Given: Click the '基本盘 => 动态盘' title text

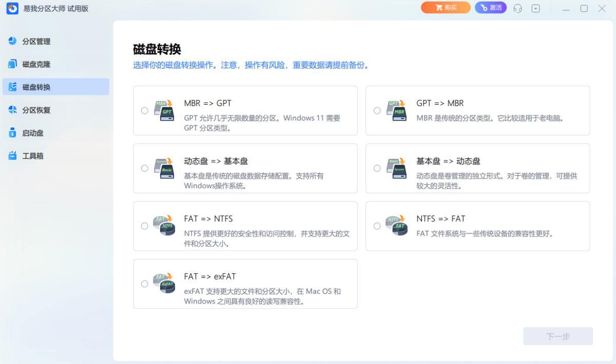Looking at the screenshot, I should [x=449, y=161].
